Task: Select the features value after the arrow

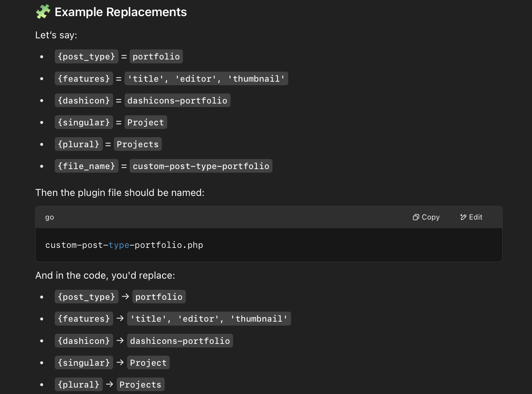Action: tap(209, 319)
